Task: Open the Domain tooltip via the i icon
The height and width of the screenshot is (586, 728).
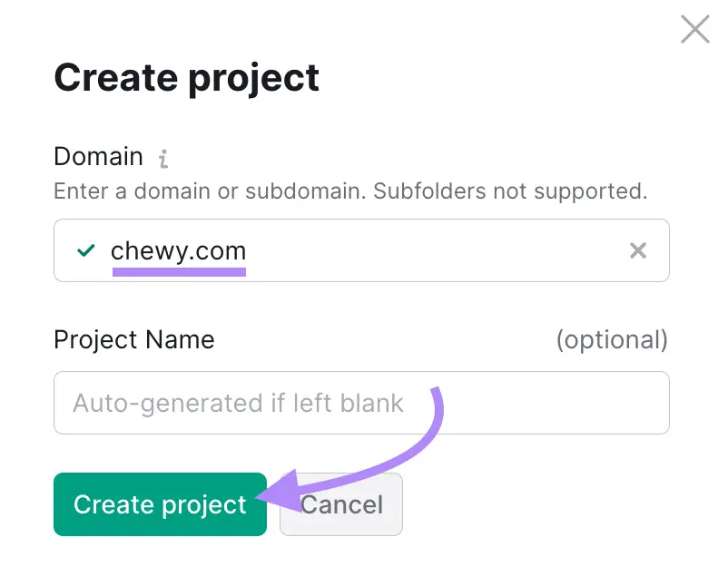Action: (x=162, y=157)
